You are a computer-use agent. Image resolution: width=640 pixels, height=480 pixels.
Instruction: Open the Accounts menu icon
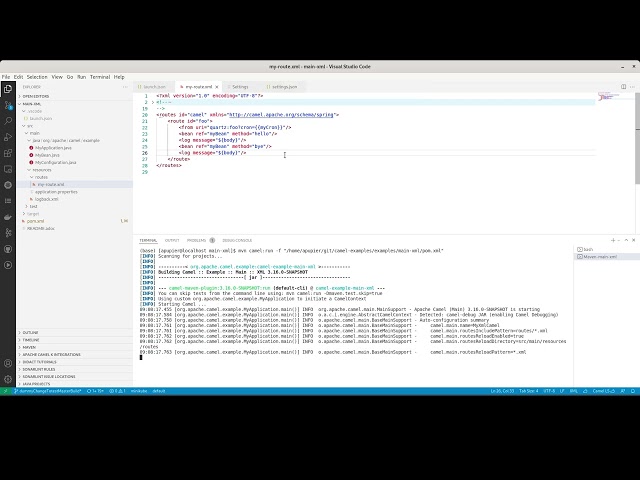(8, 363)
